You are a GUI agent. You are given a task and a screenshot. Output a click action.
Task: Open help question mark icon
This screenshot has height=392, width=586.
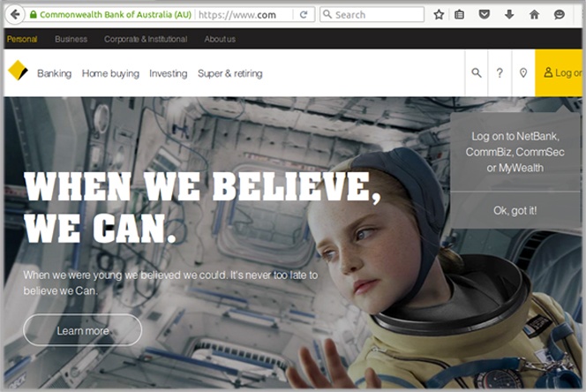click(500, 72)
